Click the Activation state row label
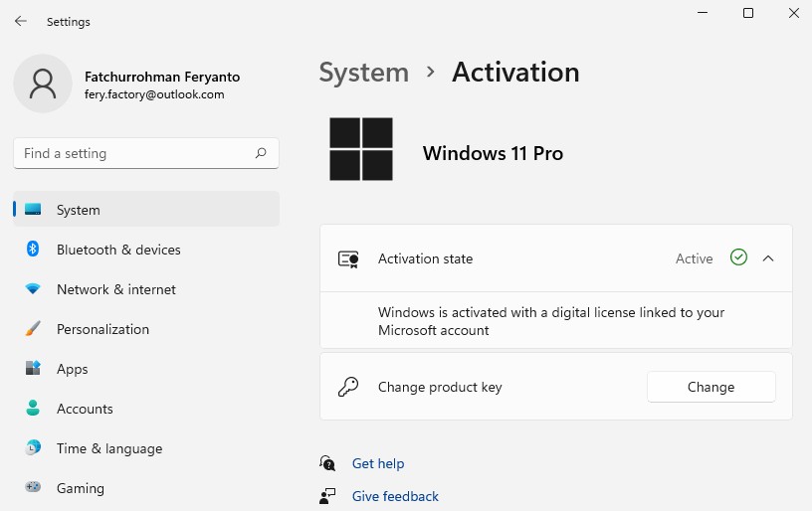812x511 pixels. tap(425, 258)
